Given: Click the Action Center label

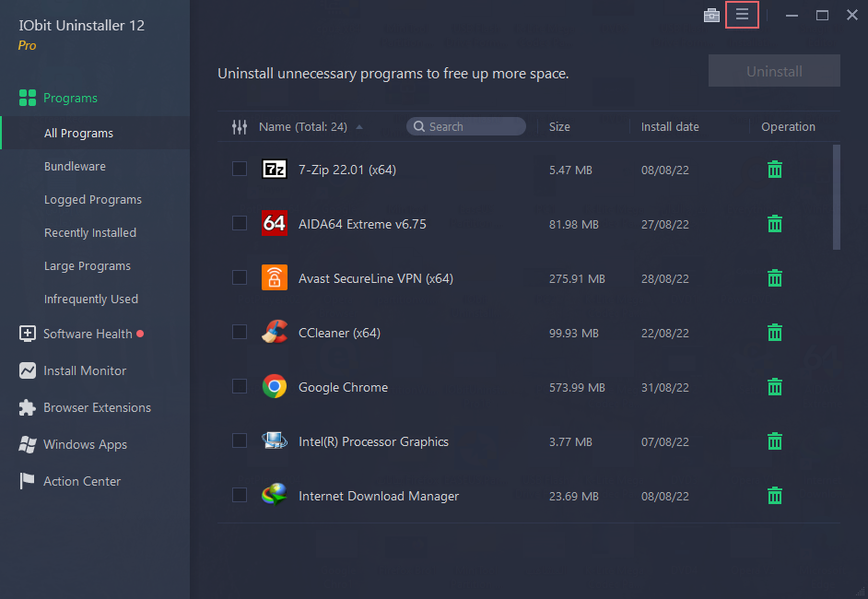Looking at the screenshot, I should tap(82, 481).
